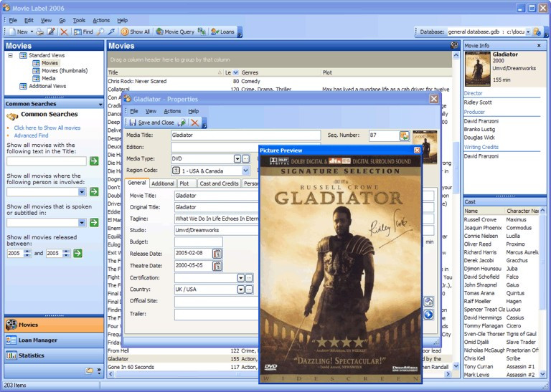The width and height of the screenshot is (551, 392).
Task: Open the Tools menu
Action: click(79, 20)
